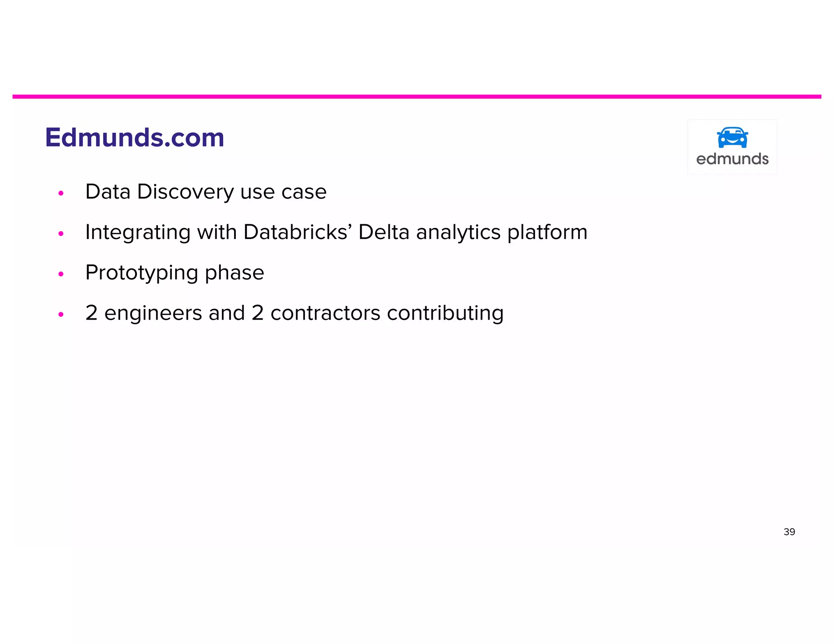Click the word phase in third bullet
Screen dimensions: 834x644
(235, 273)
